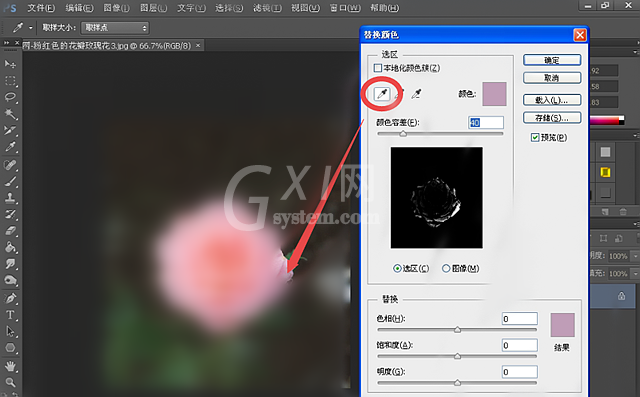This screenshot has width=640, height=397.
Task: Click the new item icon beside trash
Action: coord(605,212)
